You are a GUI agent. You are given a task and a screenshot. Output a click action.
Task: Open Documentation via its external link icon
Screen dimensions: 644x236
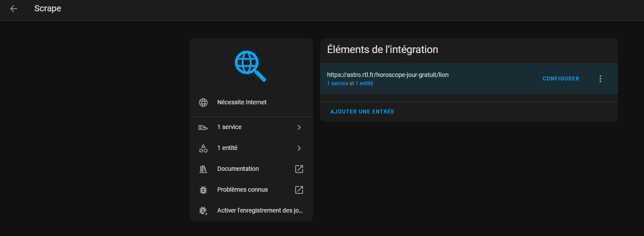click(299, 169)
